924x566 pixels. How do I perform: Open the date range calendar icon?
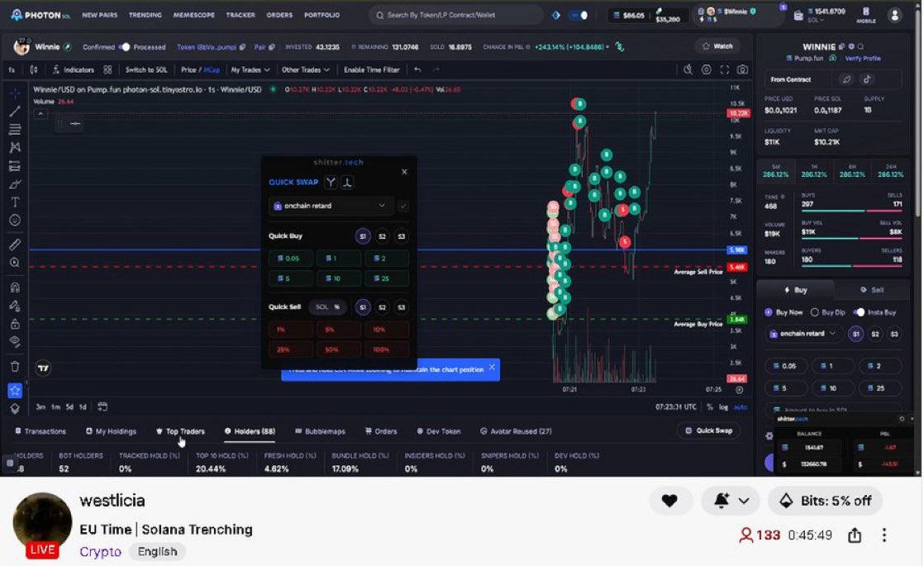tap(102, 407)
